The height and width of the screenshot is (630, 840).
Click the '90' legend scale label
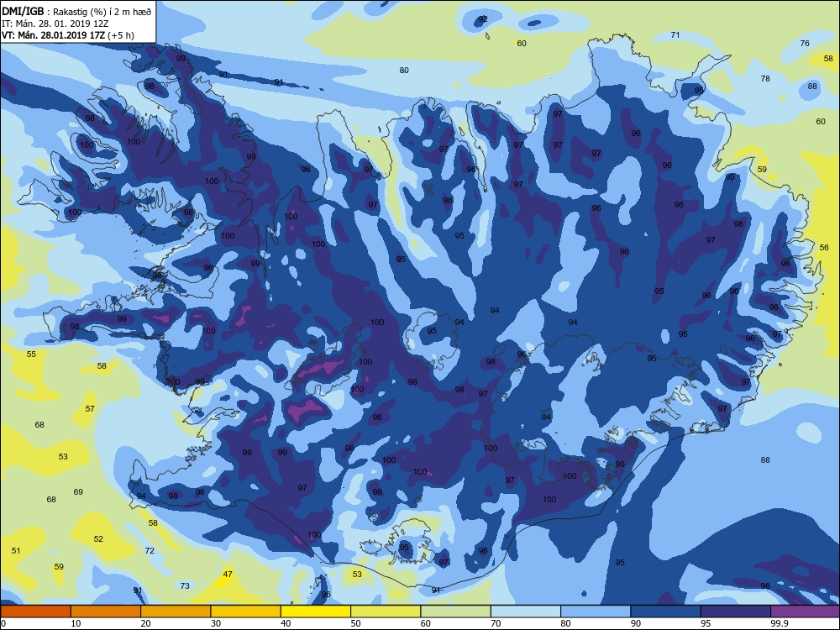click(x=636, y=623)
